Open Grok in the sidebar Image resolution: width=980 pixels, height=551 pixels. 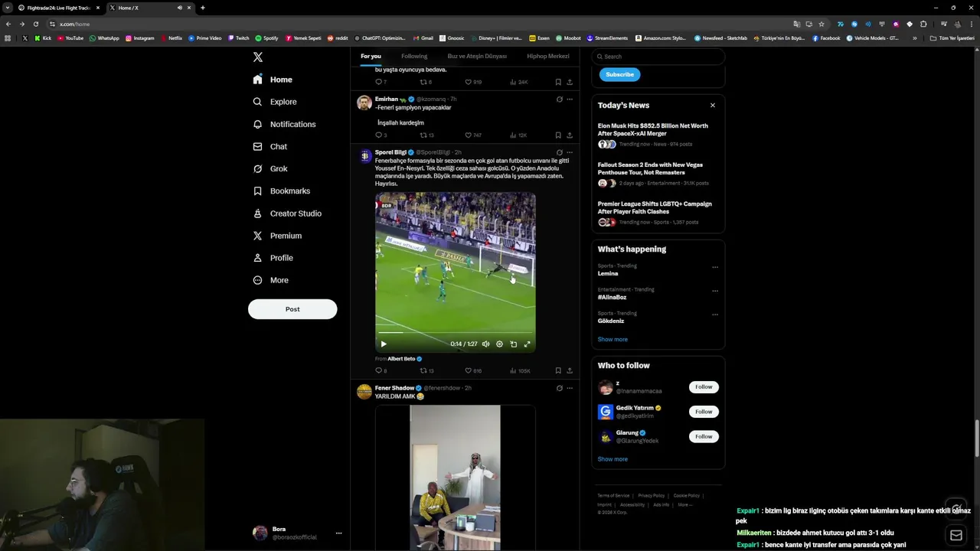pyautogui.click(x=269, y=168)
